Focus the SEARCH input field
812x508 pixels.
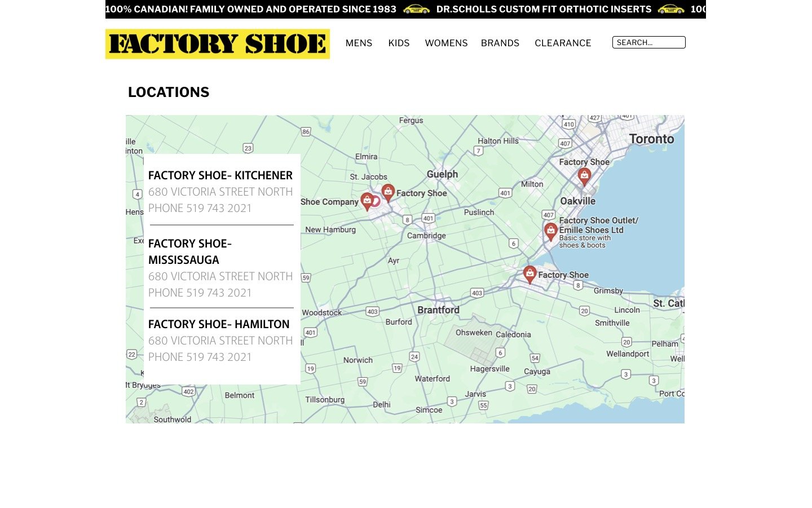coord(648,42)
